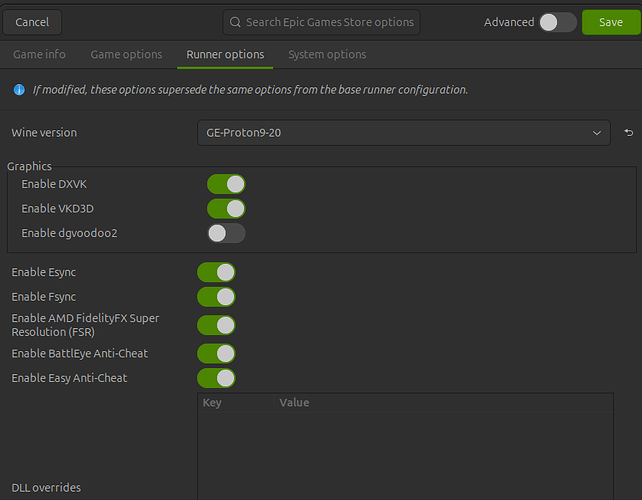Click the blue info icon
This screenshot has height=500, width=642.
coord(19,90)
